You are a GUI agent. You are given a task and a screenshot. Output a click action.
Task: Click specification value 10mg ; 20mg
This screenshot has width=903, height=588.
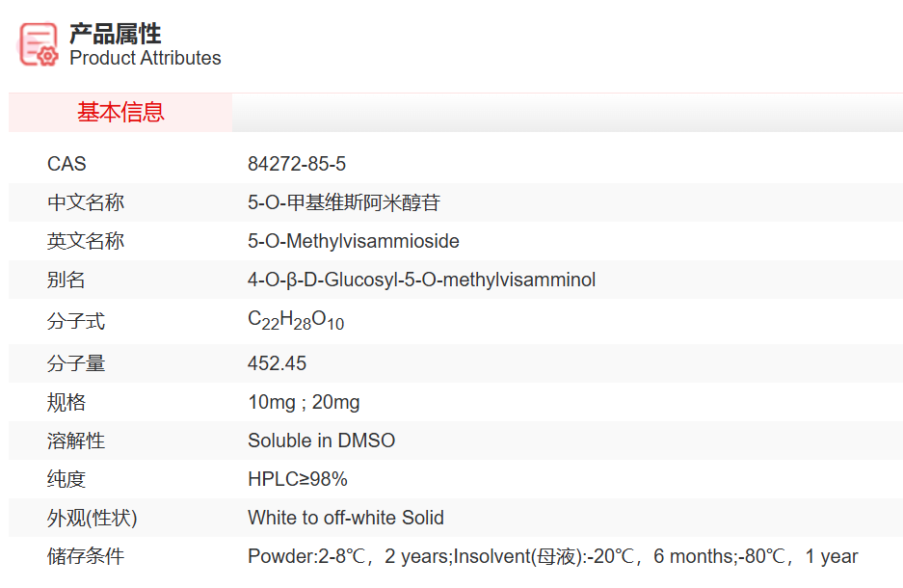click(304, 402)
